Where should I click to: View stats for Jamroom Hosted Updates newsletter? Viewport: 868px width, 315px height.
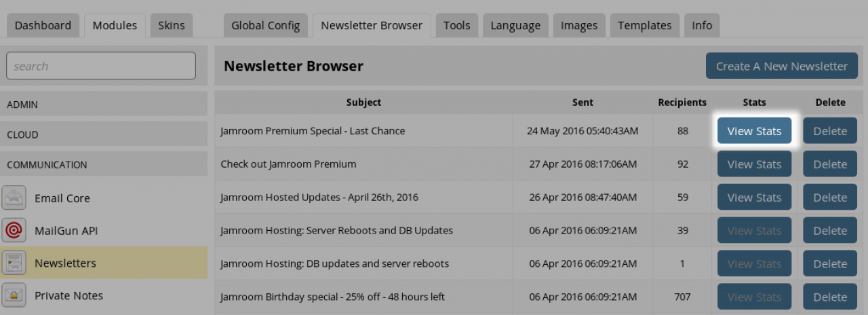coord(754,198)
